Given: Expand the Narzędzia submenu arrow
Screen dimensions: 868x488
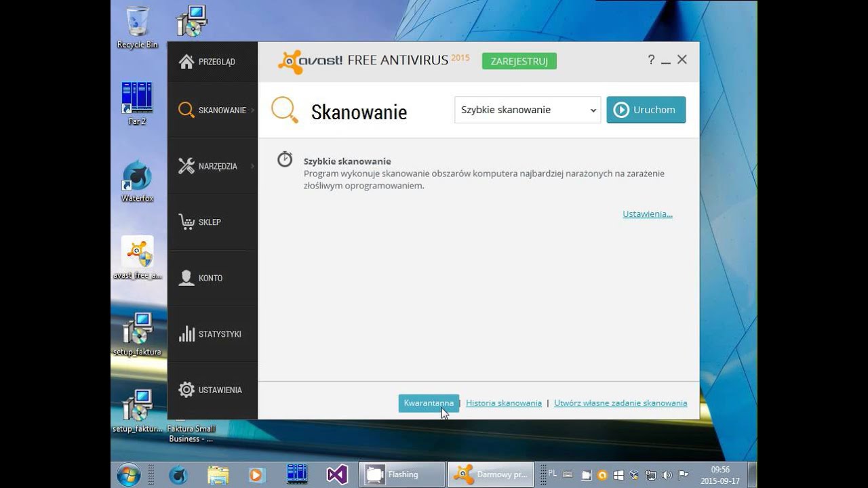Looking at the screenshot, I should point(253,166).
